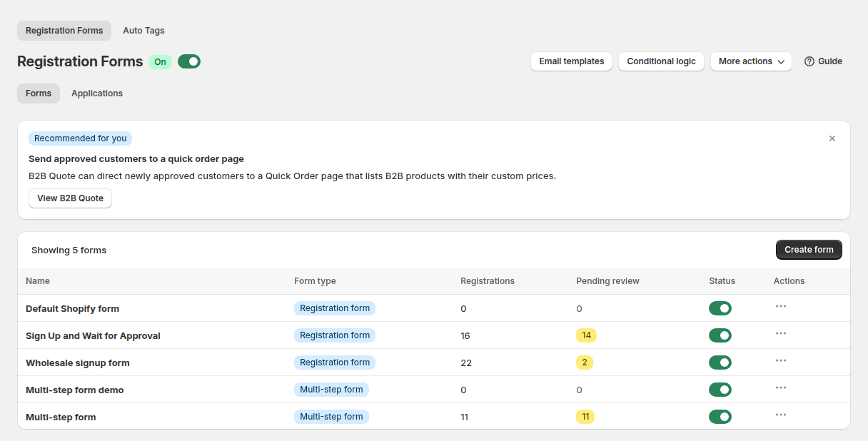The image size is (868, 441).
Task: Click the yellow pending review badge 11
Action: pos(585,417)
